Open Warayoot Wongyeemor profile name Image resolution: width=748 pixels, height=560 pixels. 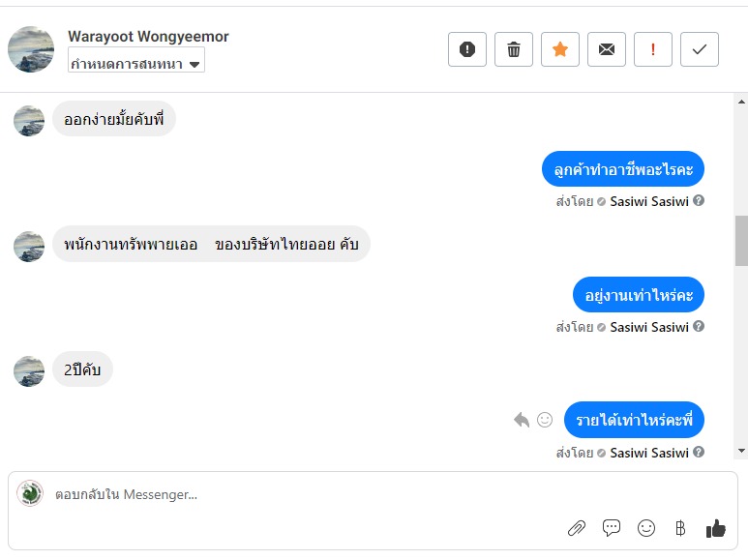click(x=148, y=37)
